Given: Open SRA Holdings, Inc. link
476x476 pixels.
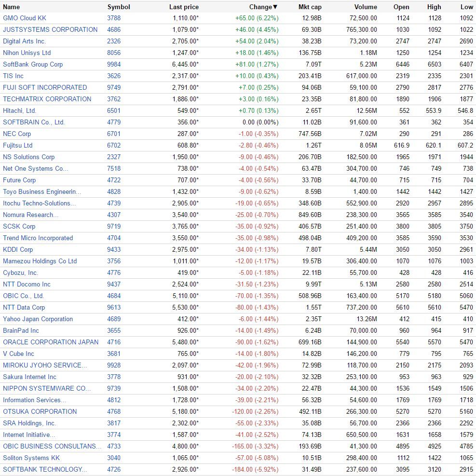Looking at the screenshot, I should click(29, 423).
